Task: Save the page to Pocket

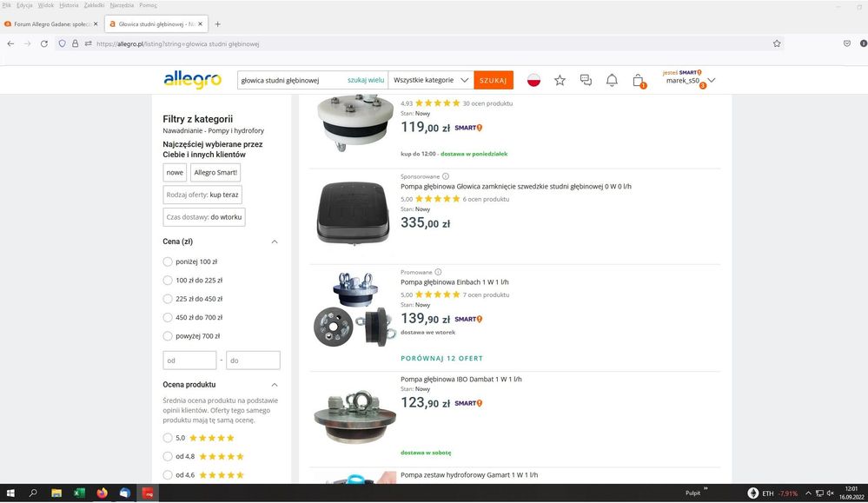Action: coord(847,43)
